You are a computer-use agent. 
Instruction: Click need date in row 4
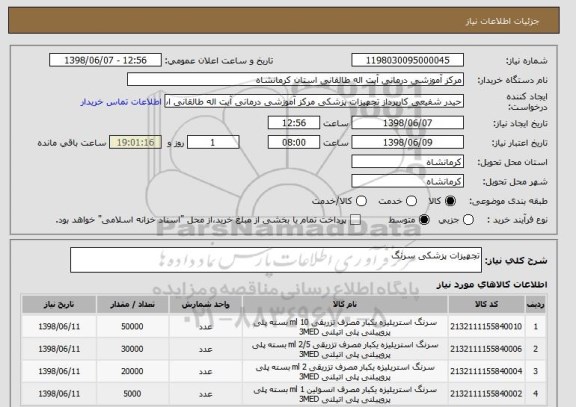click(x=59, y=393)
